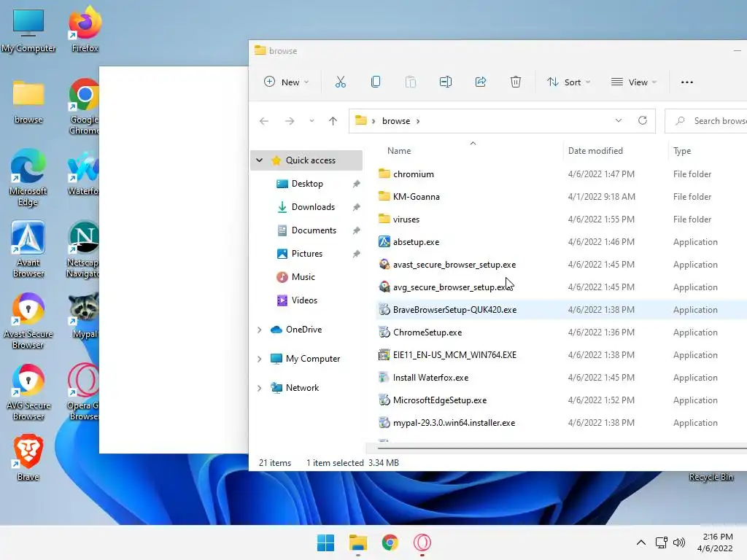747x560 pixels.
Task: Select browse folder on desktop
Action: (28, 102)
